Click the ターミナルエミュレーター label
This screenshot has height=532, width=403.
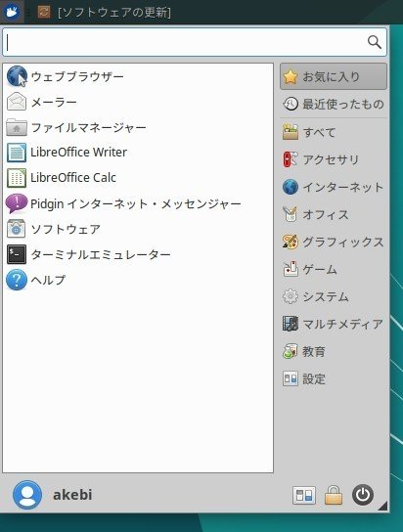pyautogui.click(x=101, y=254)
